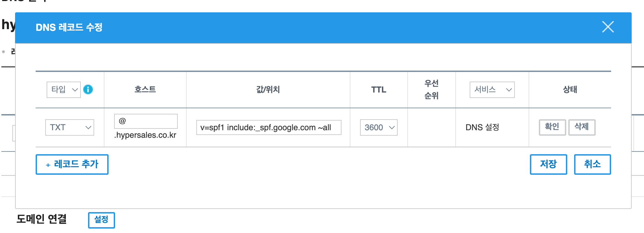Focus the SPF value text field
This screenshot has height=233, width=644.
(269, 127)
